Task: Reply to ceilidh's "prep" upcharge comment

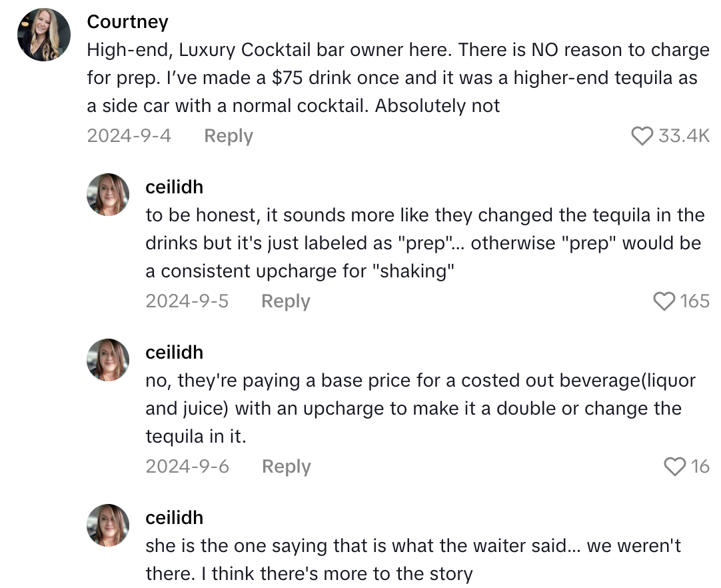Action: [285, 301]
